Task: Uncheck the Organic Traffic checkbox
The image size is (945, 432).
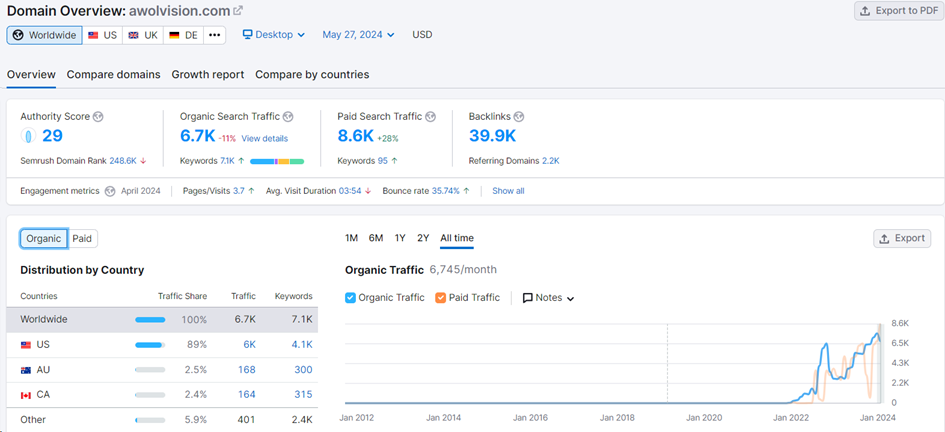Action: point(350,298)
